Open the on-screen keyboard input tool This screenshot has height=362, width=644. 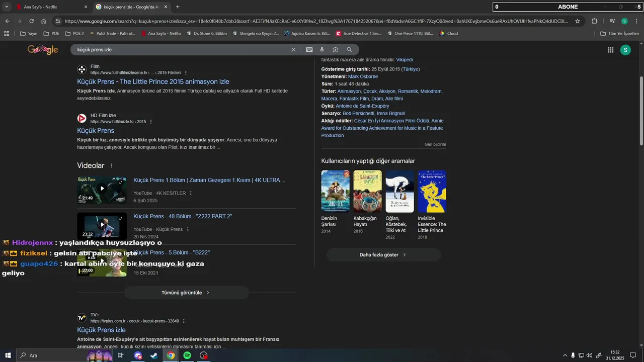tap(309, 50)
